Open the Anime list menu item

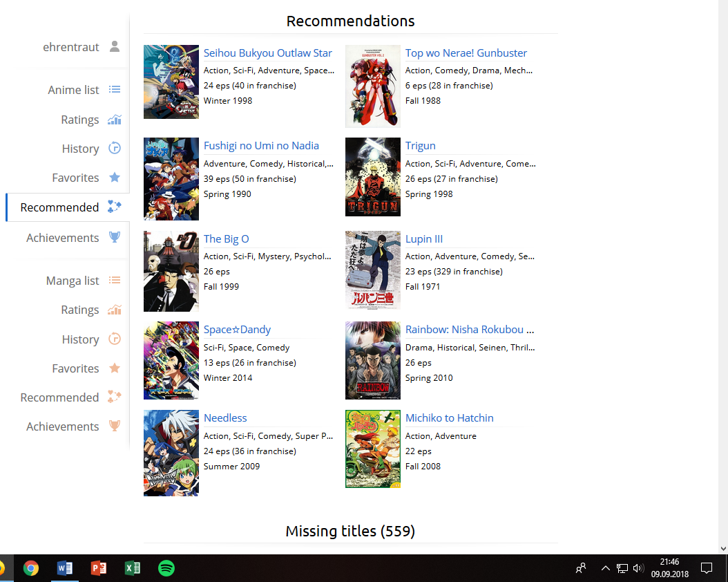73,90
